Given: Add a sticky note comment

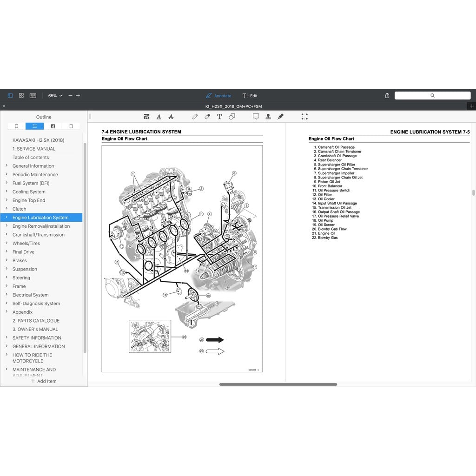Looking at the screenshot, I should click(256, 117).
